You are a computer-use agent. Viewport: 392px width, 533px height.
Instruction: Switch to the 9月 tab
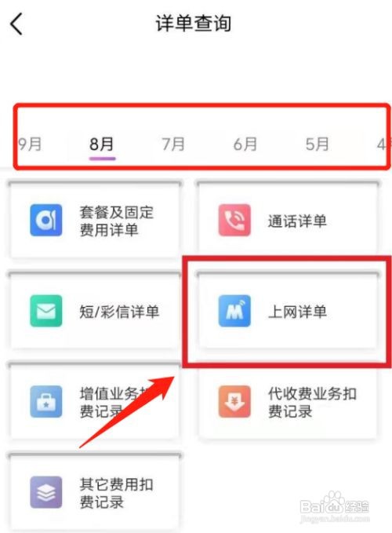point(30,144)
